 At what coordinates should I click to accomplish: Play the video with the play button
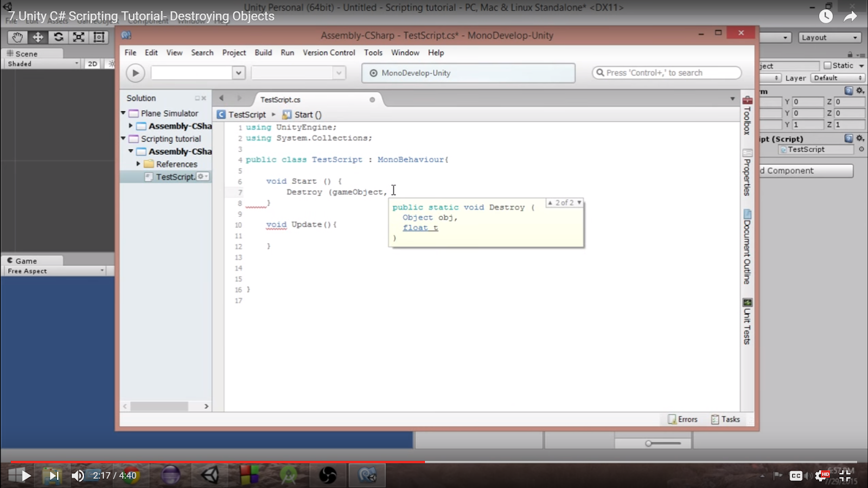coord(25,476)
